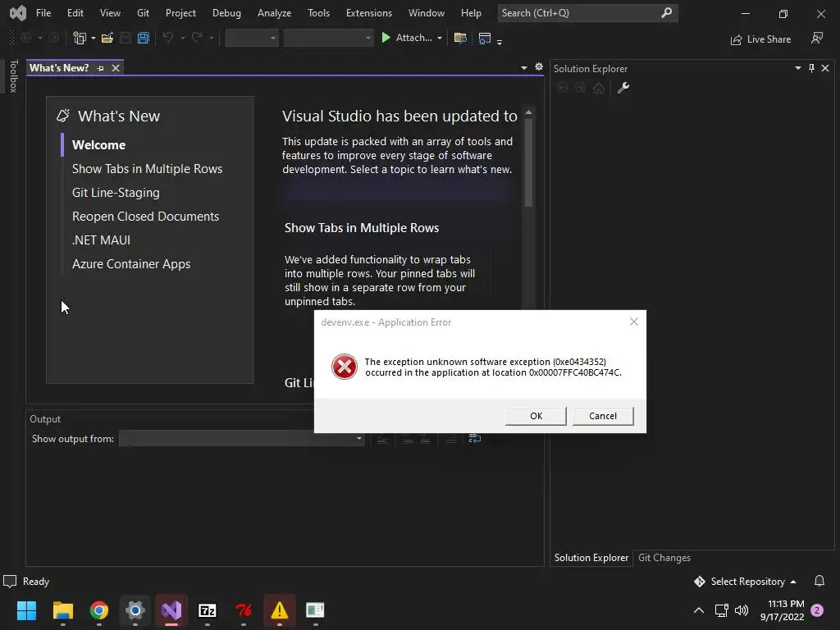Open the Undo history dropdown arrow
Image resolution: width=840 pixels, height=630 pixels.
point(182,39)
